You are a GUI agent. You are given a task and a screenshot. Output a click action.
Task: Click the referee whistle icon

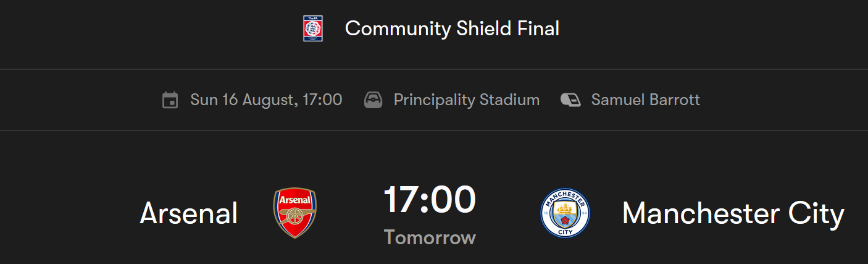tap(570, 100)
